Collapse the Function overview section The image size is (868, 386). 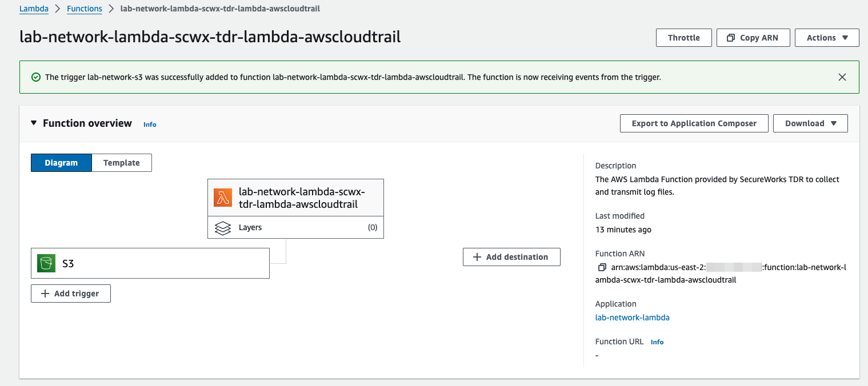[x=34, y=123]
